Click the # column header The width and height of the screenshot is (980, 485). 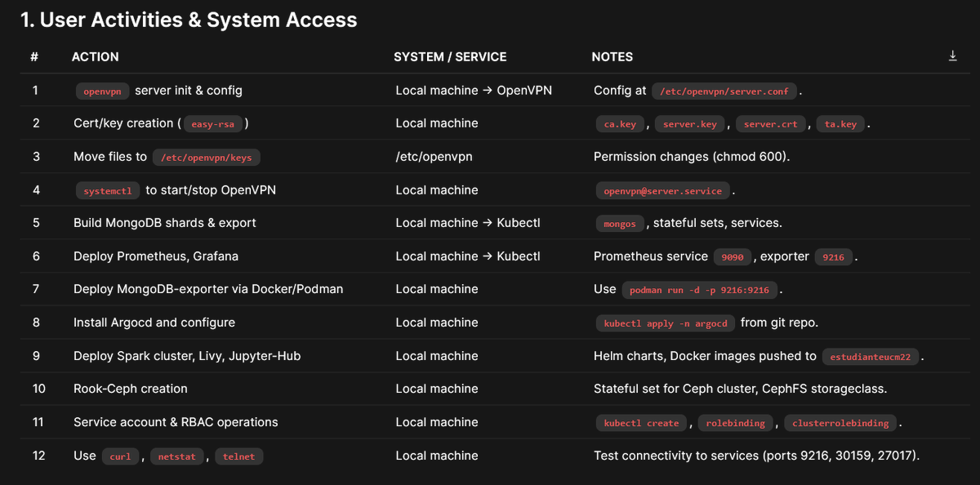tap(34, 57)
